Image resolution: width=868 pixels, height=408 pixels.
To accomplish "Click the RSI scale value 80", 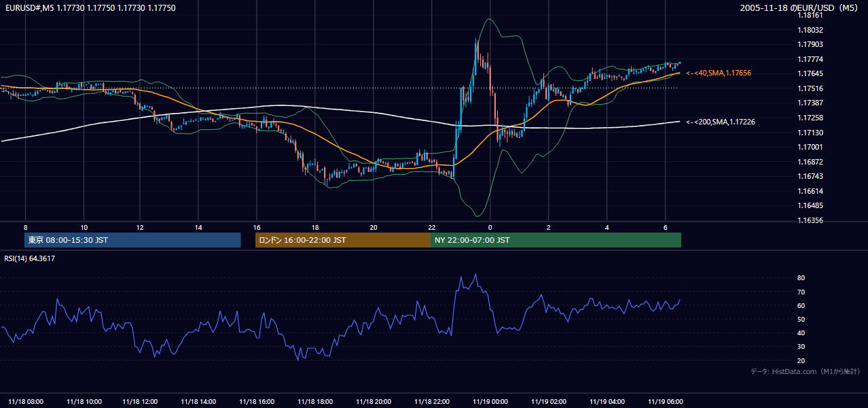I will [801, 278].
